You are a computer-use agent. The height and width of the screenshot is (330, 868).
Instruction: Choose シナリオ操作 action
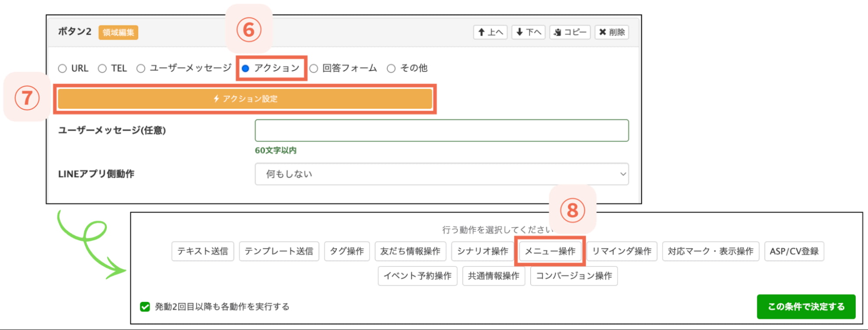click(x=482, y=251)
